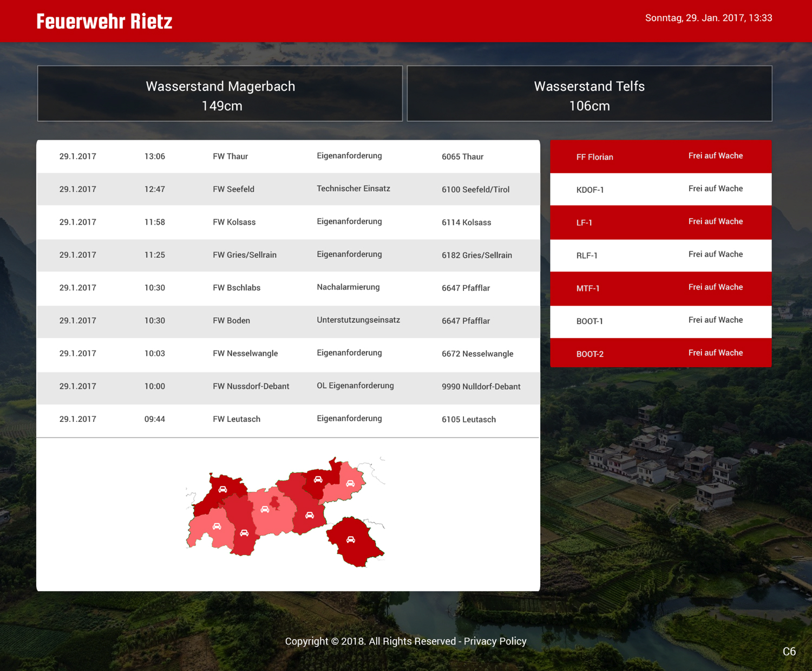Select the BOOT-2 vehicle status row
812x671 pixels.
coord(660,353)
